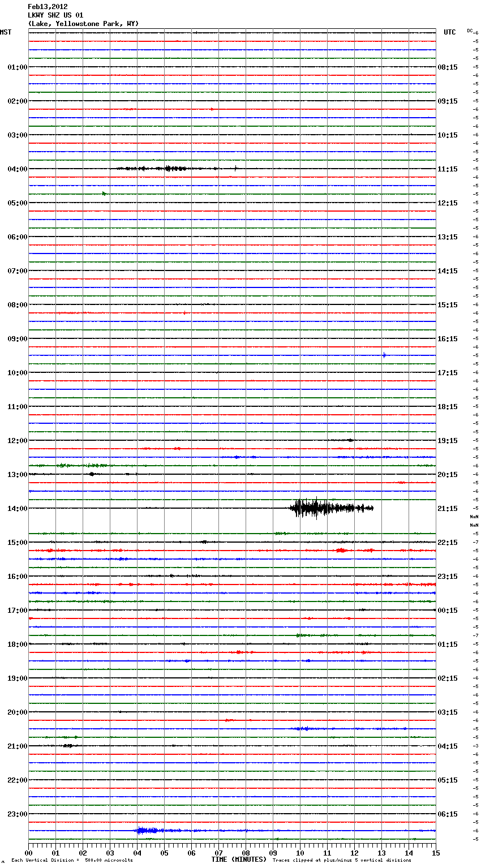Image resolution: width=481 pixels, height=868 pixels.
Task: Select the 17:15 UTC time label
Action: (448, 373)
